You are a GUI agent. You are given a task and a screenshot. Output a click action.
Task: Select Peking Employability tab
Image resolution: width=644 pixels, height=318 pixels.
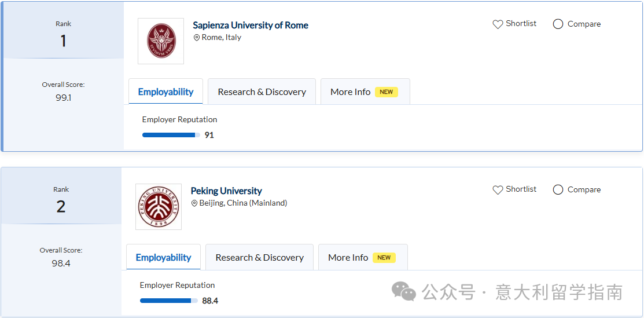(x=163, y=258)
